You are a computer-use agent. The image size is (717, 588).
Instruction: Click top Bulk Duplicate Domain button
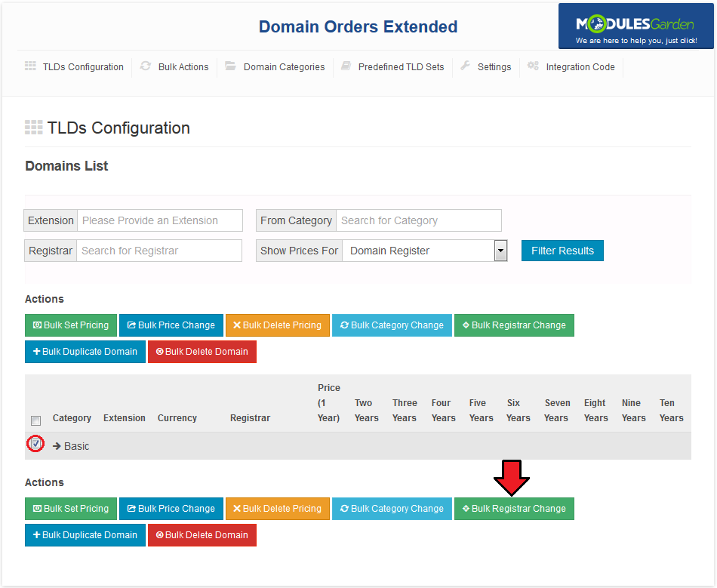click(85, 352)
